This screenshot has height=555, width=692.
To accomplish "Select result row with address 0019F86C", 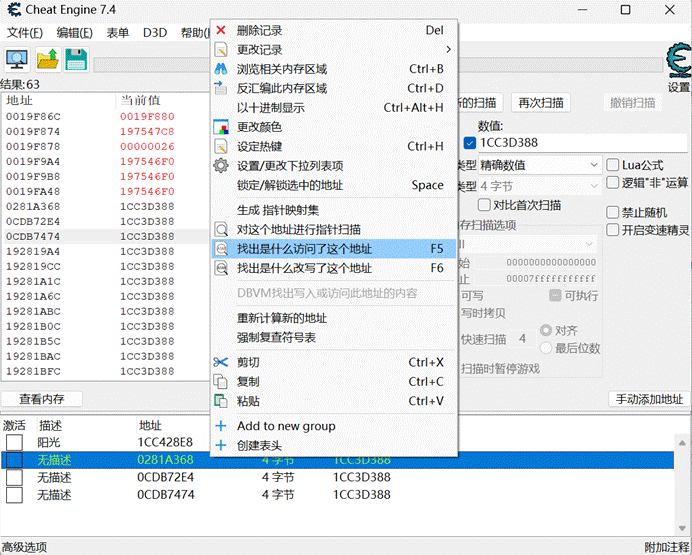I will pyautogui.click(x=106, y=116).
